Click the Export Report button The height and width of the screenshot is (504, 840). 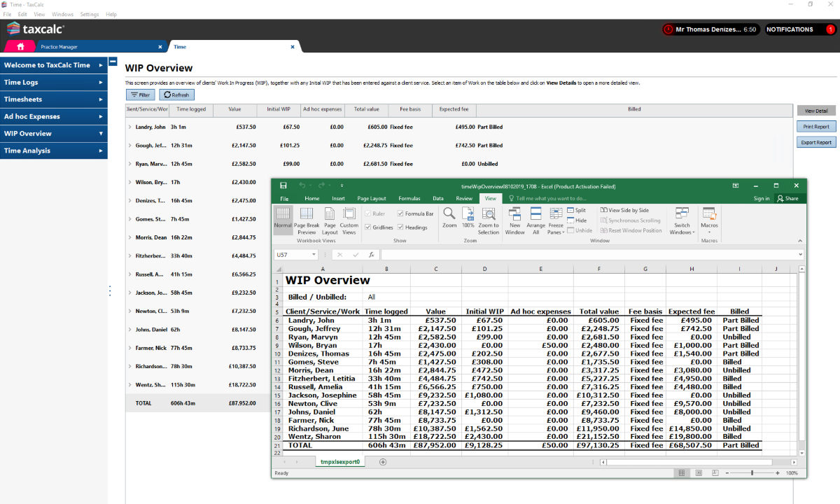(x=815, y=142)
